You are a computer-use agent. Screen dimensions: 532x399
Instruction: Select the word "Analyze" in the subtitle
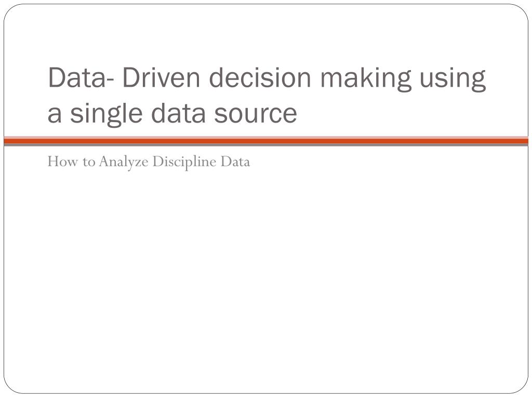click(x=124, y=162)
